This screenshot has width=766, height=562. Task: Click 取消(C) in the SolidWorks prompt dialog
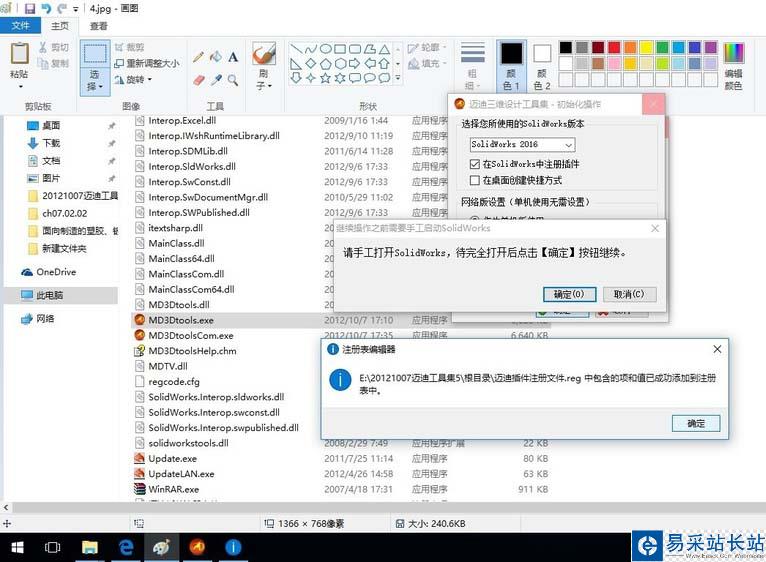pos(629,294)
